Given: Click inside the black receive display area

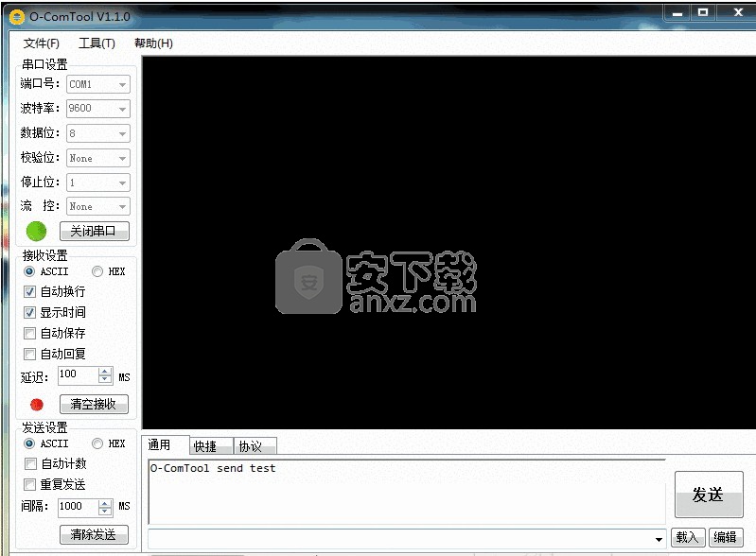Looking at the screenshot, I should [448, 242].
